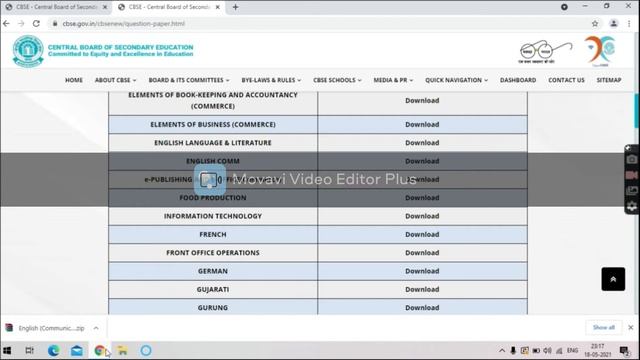Close the first CBSE browser tab
The image size is (640, 360).
[x=105, y=7]
